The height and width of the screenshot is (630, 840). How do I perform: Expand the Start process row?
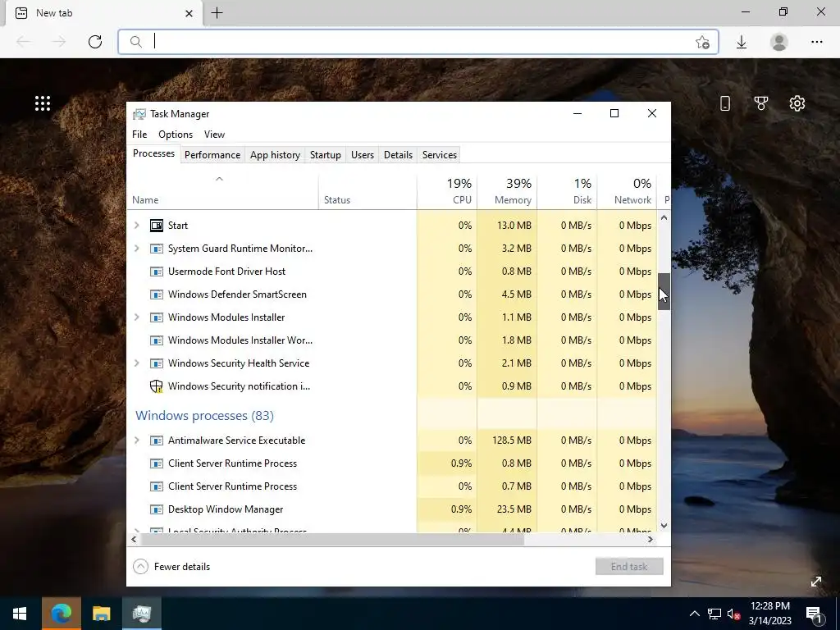[x=137, y=226]
